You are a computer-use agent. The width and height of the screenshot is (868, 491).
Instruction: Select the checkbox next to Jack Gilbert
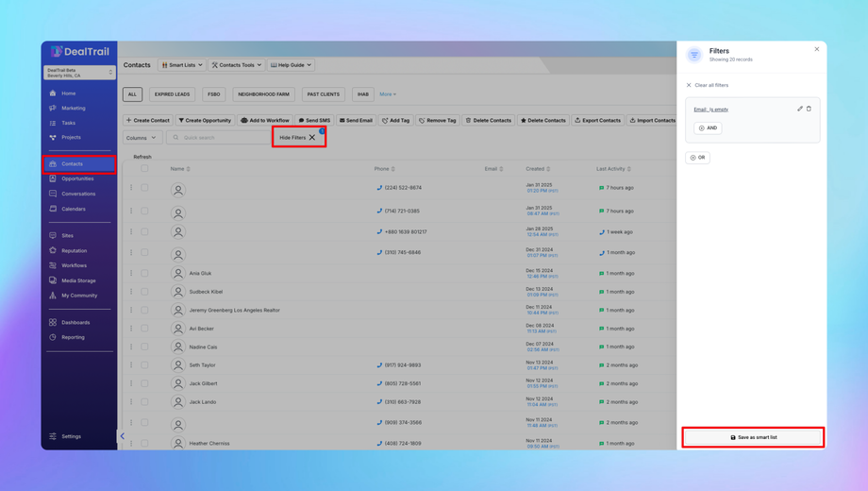click(x=144, y=383)
